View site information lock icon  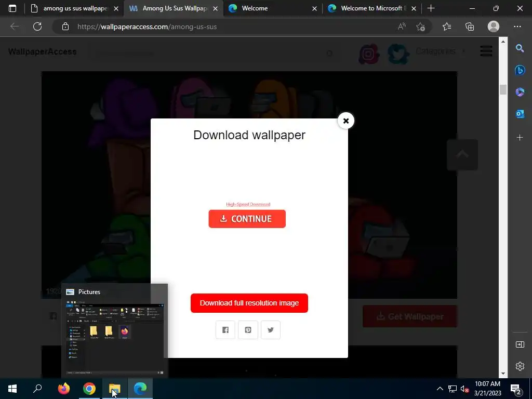[x=65, y=26]
